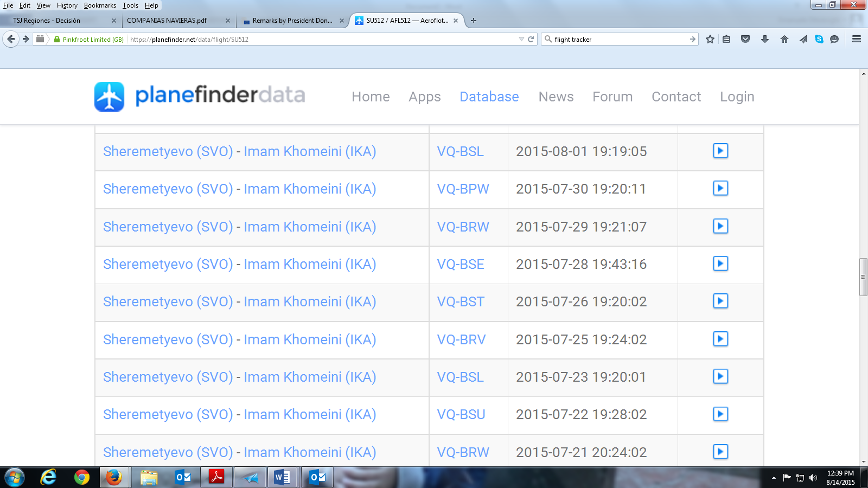Open the File menu

pyautogui.click(x=8, y=5)
